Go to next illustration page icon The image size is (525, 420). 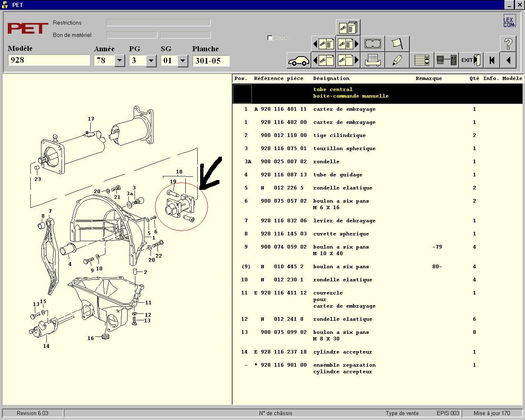348,61
